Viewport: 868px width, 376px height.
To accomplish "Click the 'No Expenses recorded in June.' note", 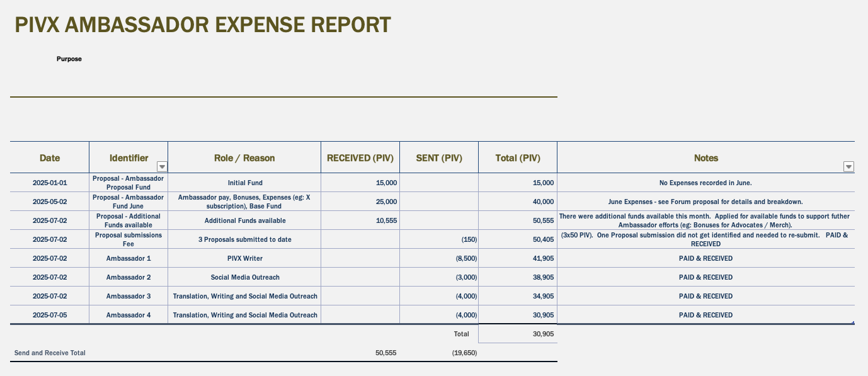I will tap(706, 183).
